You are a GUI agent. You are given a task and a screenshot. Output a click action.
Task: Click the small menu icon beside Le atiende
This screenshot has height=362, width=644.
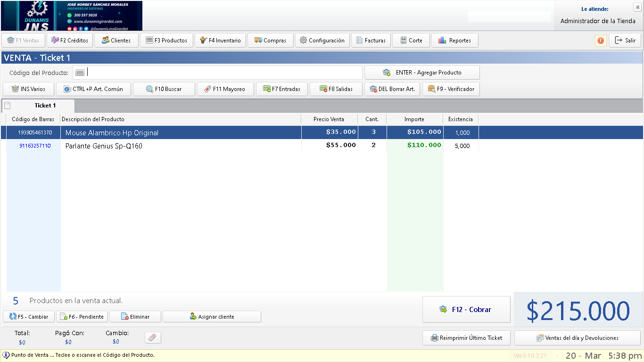pos(637,7)
